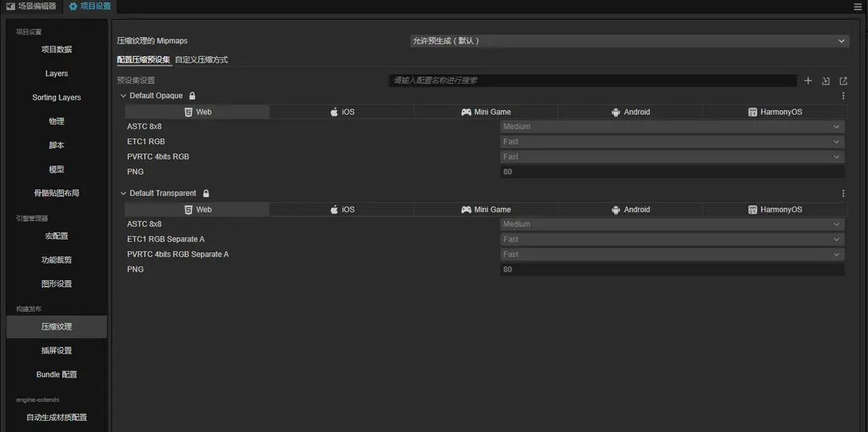868x432 pixels.
Task: Open the Default Opaque three-dot menu
Action: point(843,96)
